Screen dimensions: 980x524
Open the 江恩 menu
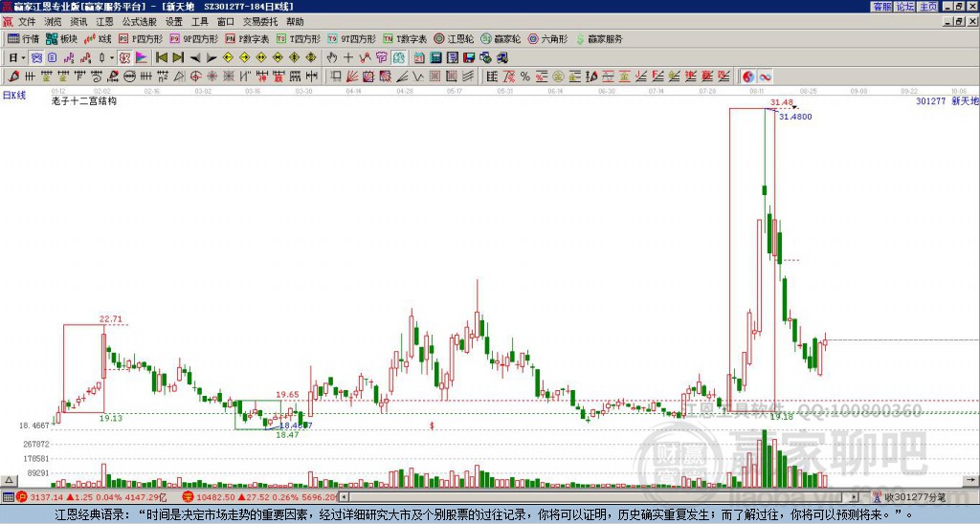(104, 22)
